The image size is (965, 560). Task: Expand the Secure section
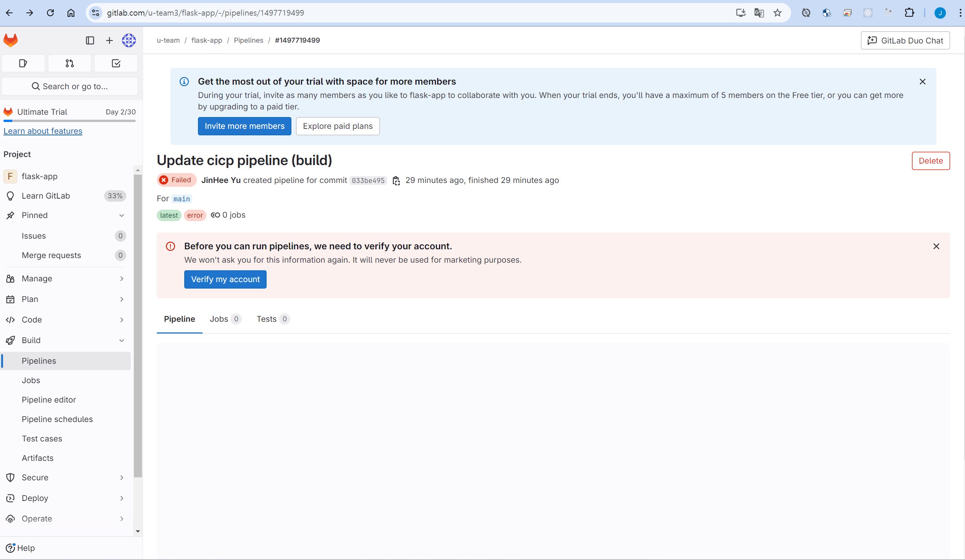click(x=65, y=478)
